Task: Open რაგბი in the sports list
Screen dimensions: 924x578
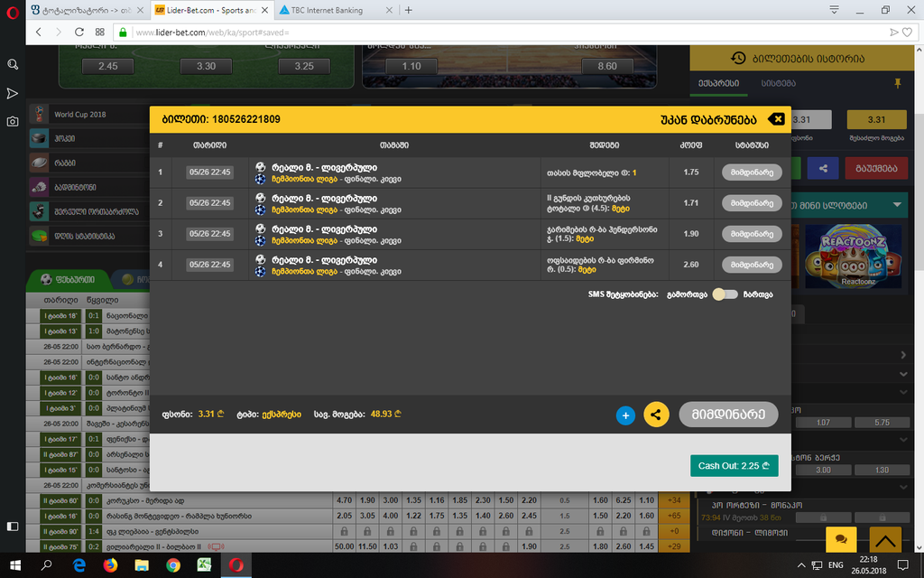Action: [x=88, y=163]
